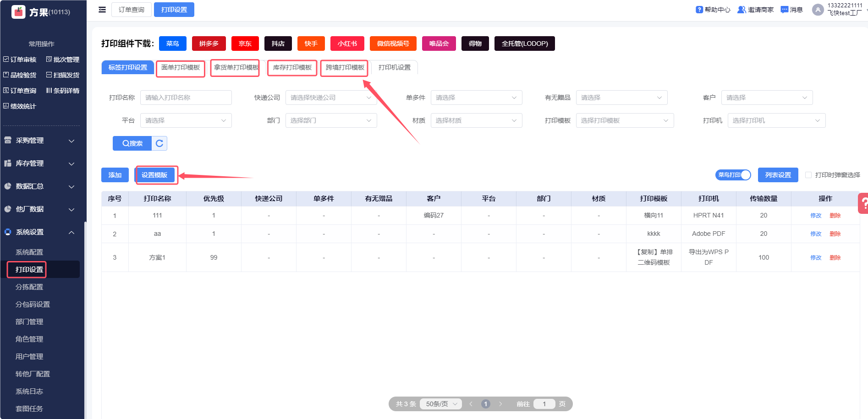868x419 pixels.
Task: Select 面单打印模板 tab
Action: [181, 68]
